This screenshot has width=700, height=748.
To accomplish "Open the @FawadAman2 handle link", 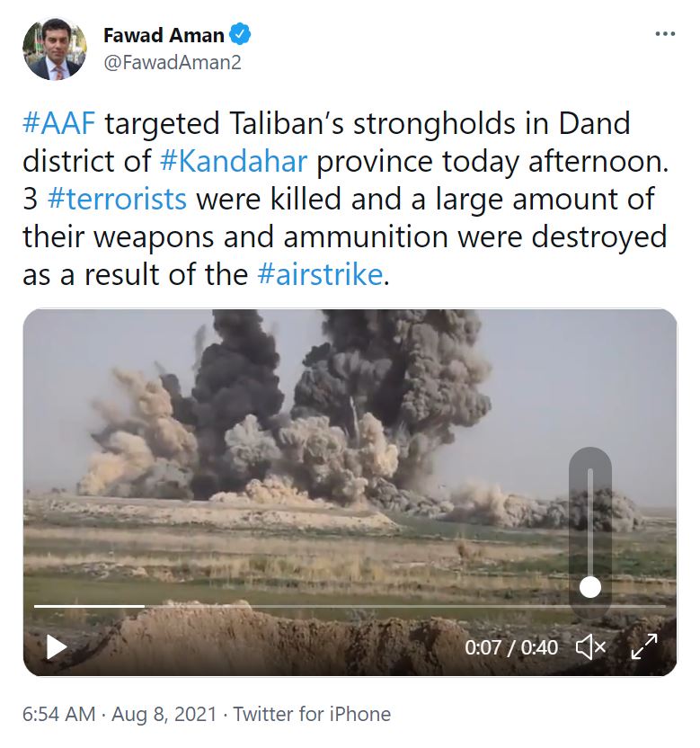I will point(173,63).
